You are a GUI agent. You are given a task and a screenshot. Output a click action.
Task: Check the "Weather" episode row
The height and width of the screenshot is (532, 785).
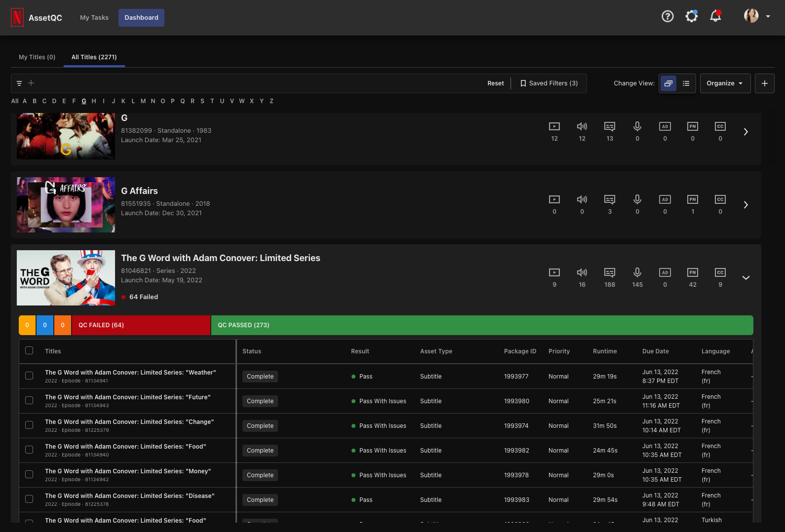click(x=29, y=376)
